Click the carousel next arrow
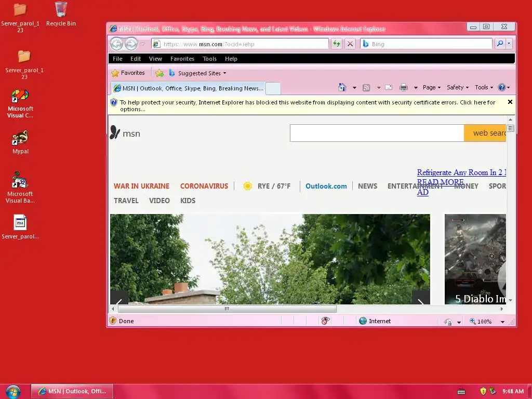532x399 pixels. click(x=421, y=298)
